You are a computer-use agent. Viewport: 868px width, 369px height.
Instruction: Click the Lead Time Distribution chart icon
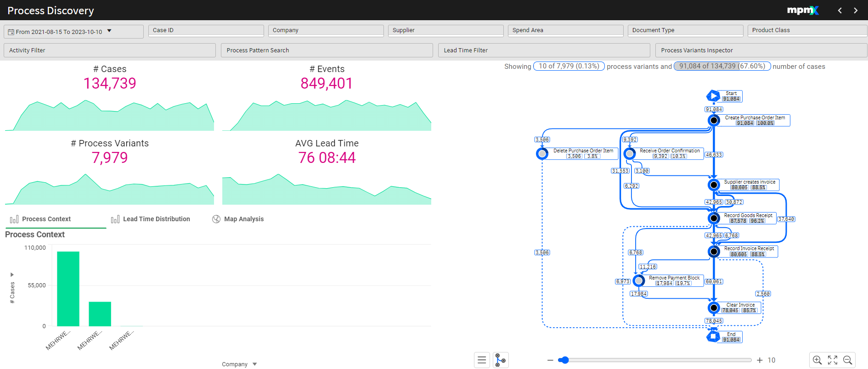coord(115,219)
